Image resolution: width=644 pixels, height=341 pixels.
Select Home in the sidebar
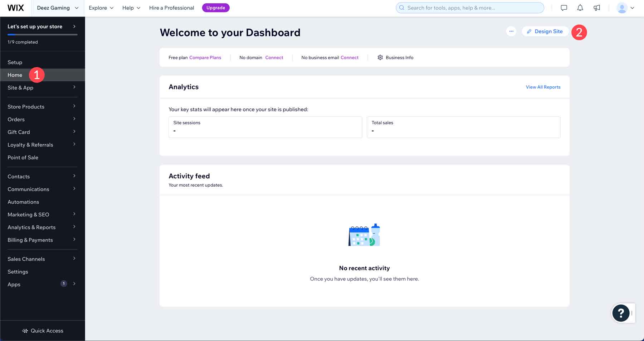click(15, 75)
